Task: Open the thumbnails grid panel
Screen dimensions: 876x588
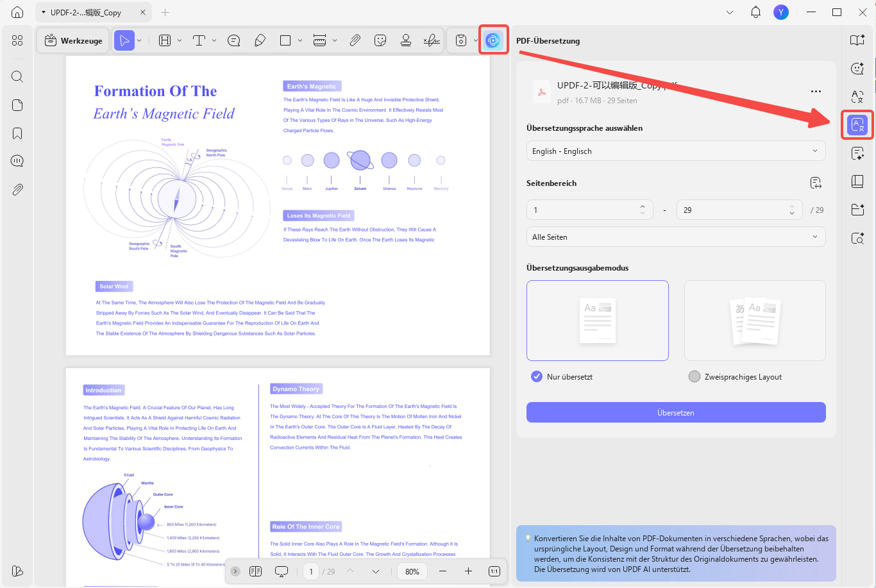Action: (x=17, y=40)
